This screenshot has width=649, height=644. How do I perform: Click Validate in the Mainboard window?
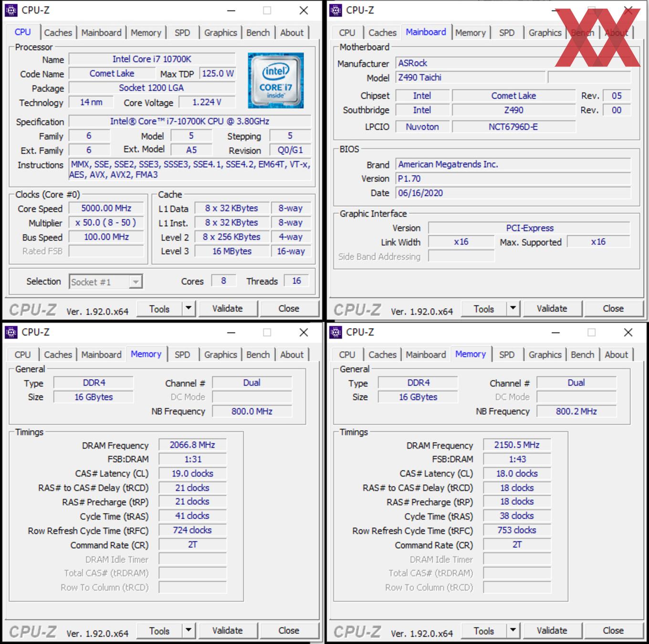[x=552, y=309]
